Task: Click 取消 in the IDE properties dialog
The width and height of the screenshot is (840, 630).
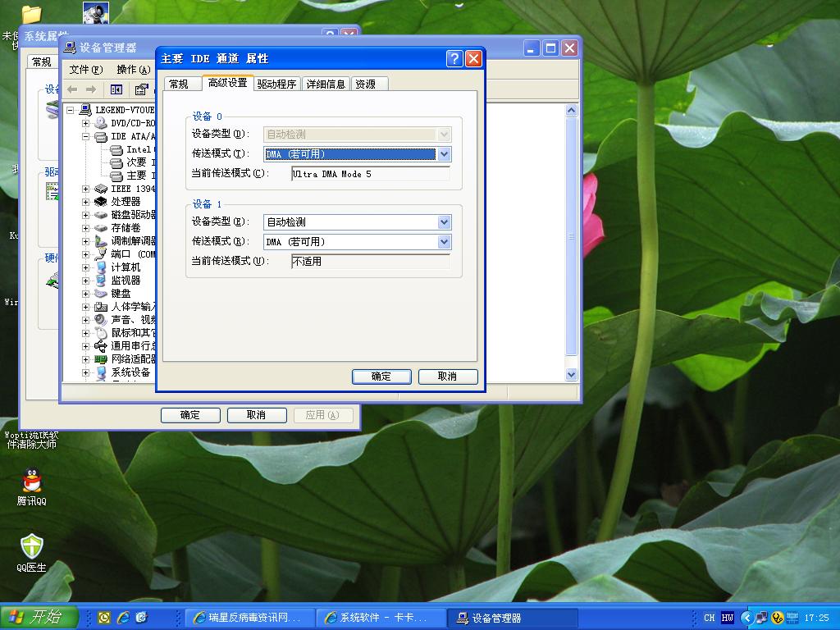Action: [x=447, y=377]
